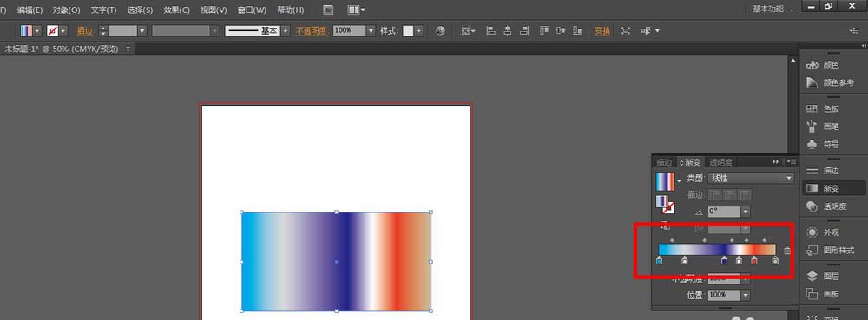Expand the gradient angle dropdown
Viewport: 868px width, 320px height.
coord(746,212)
